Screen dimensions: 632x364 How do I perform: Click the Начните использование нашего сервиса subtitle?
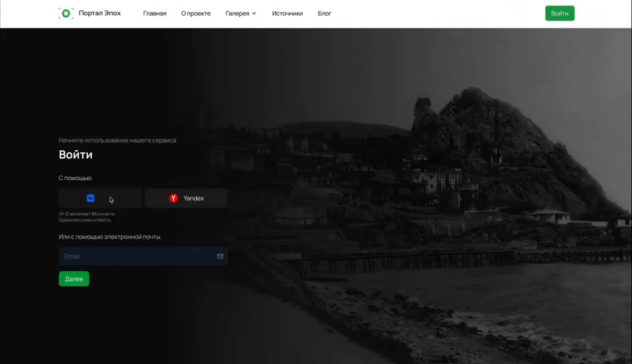click(117, 140)
